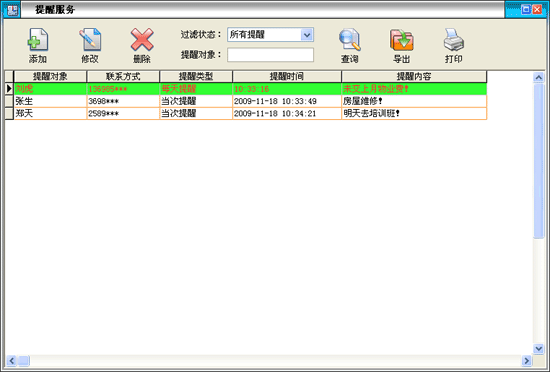Sort by 提醒内容 column header
This screenshot has width=550, height=372.
click(x=414, y=76)
